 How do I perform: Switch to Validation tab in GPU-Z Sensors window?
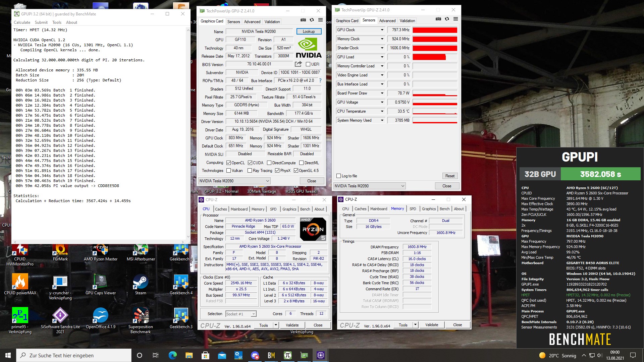407,21
